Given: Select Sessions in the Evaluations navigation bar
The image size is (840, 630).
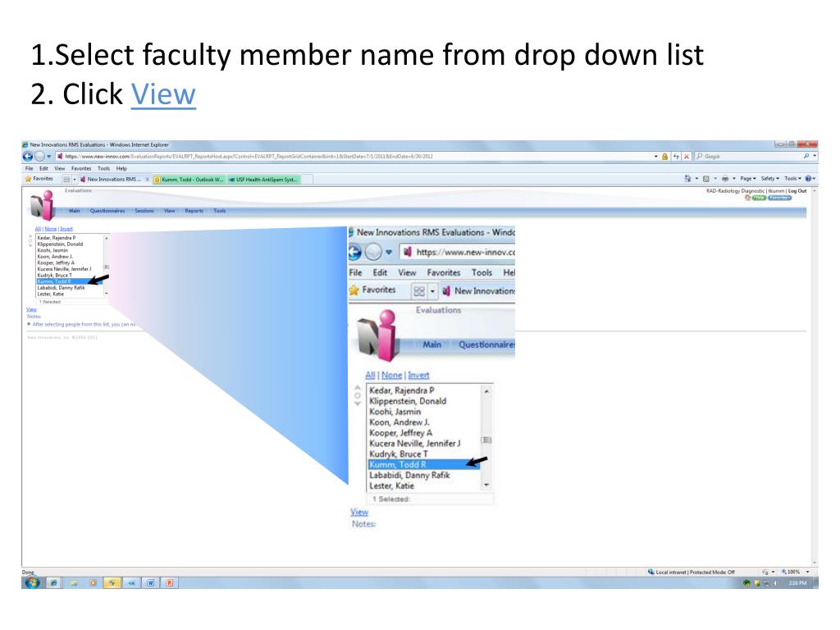Looking at the screenshot, I should pos(144,211).
